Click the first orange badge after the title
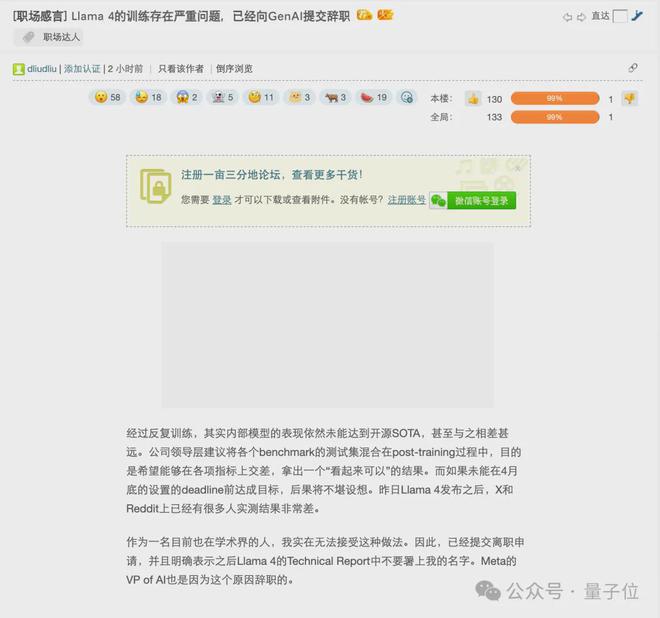The height and width of the screenshot is (618, 660). pos(364,16)
